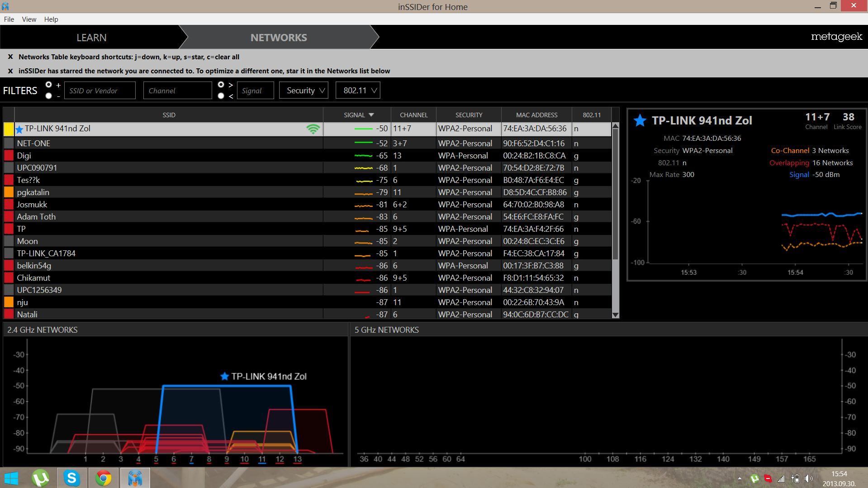Click the blue star next to TP-LINK 941nd Zol row
This screenshot has height=488, width=868.
pos(19,129)
